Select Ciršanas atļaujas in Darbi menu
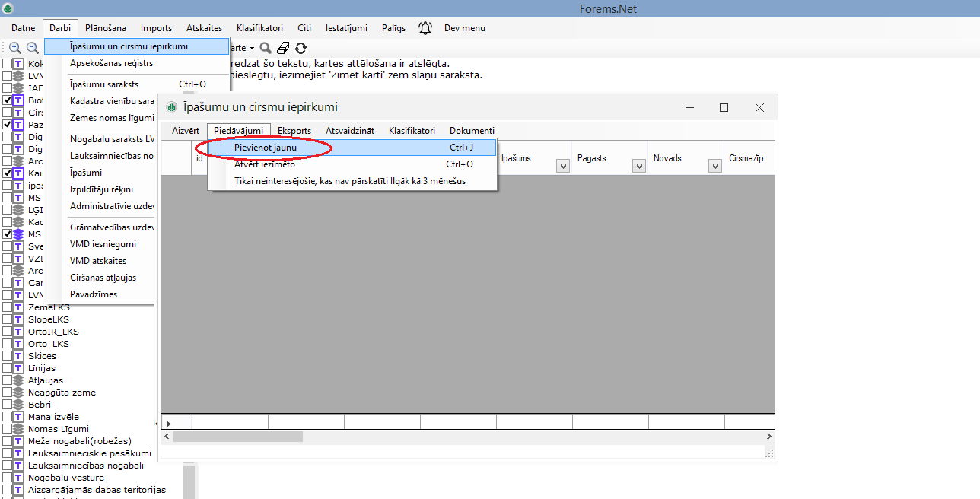980x499 pixels. [x=103, y=278]
